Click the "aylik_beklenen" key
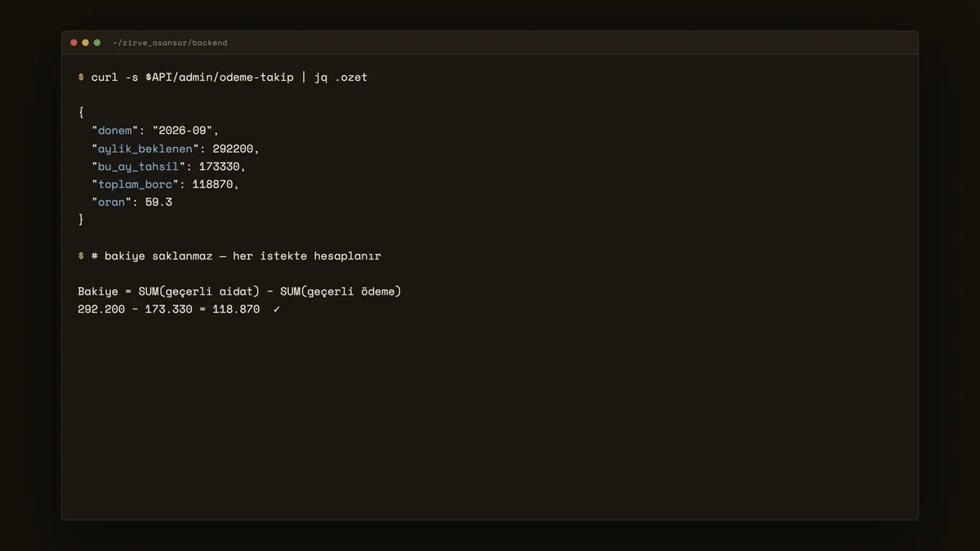Image resolution: width=980 pixels, height=551 pixels. [145, 149]
